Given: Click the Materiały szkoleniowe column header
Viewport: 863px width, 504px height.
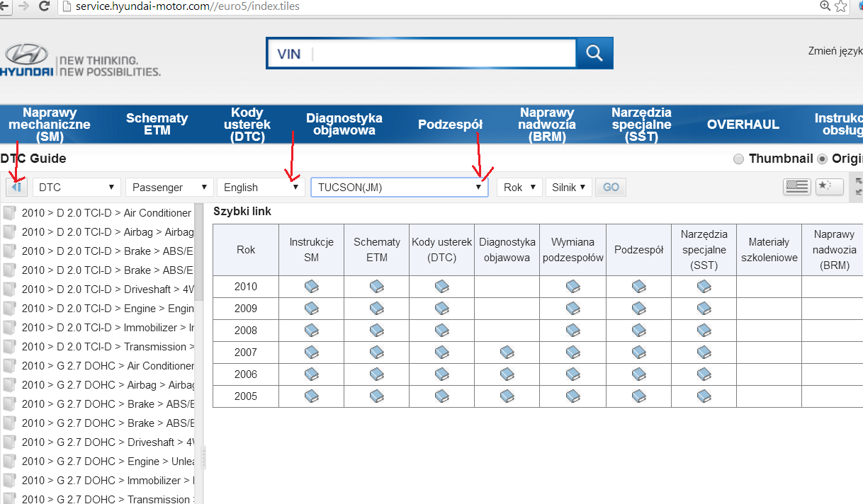Looking at the screenshot, I should (x=769, y=250).
